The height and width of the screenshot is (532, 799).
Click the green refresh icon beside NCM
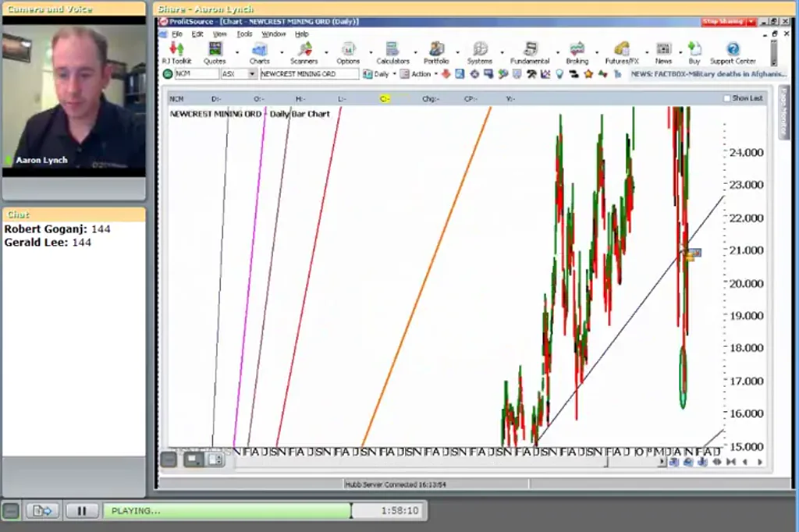click(x=167, y=74)
